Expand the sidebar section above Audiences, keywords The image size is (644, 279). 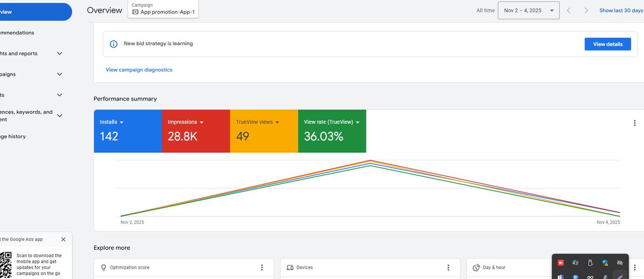(x=60, y=95)
